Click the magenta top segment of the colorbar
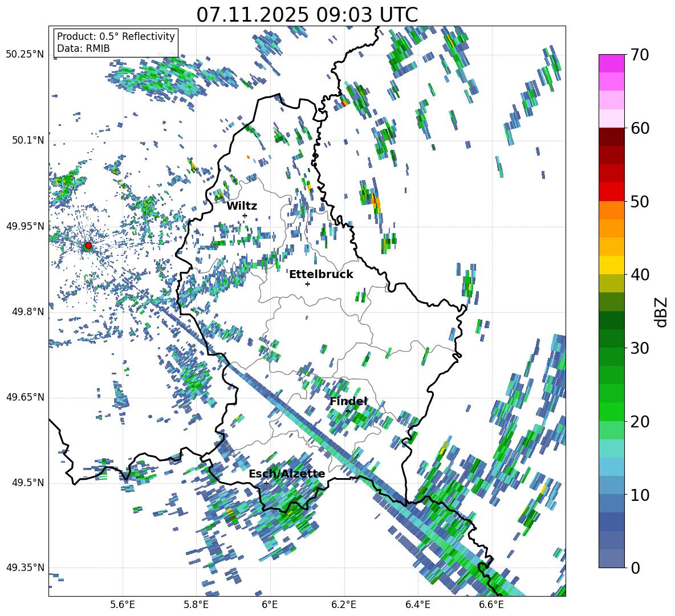The height and width of the screenshot is (616, 675). [611, 63]
